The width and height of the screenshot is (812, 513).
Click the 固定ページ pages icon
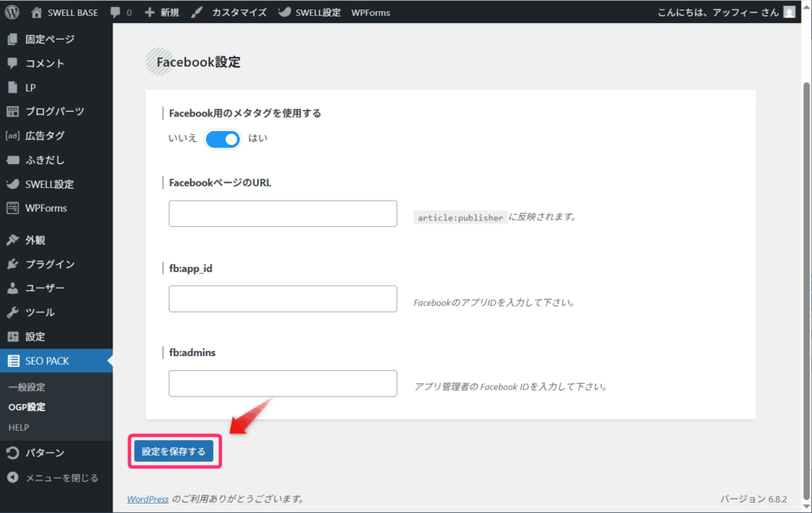pyautogui.click(x=13, y=40)
